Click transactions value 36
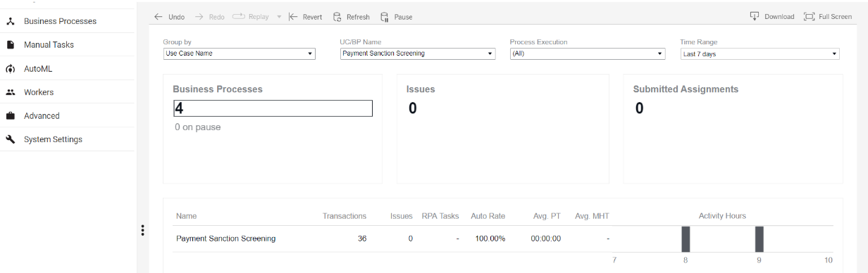 tap(362, 239)
